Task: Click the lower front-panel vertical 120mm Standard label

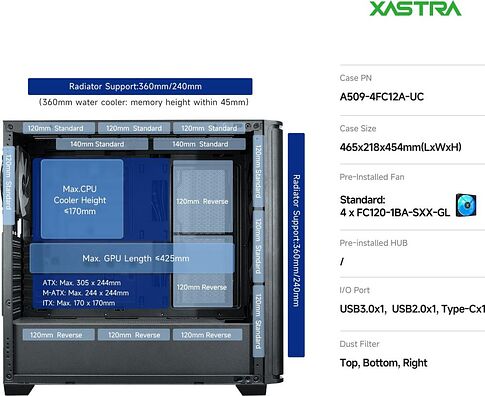Action: (258, 321)
